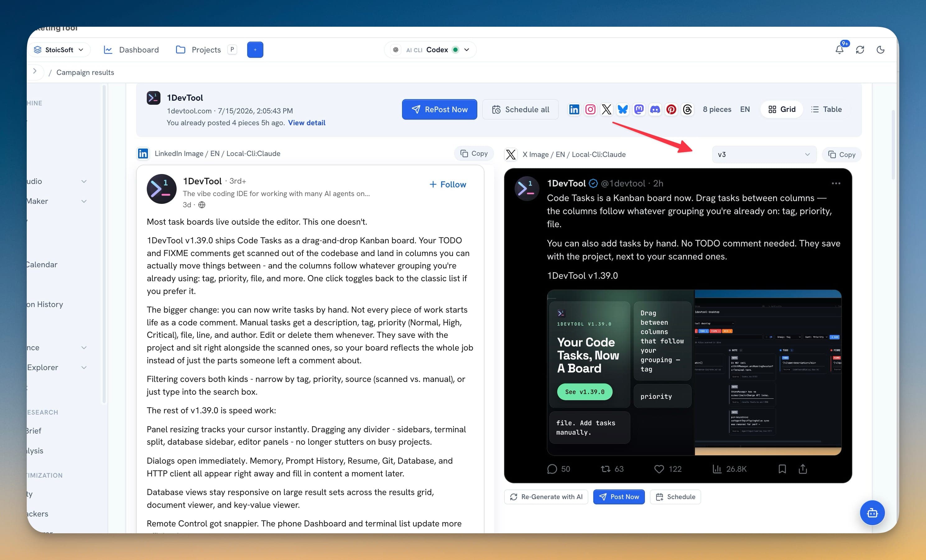The image size is (926, 560).
Task: Click the @1devtool handle on tweet
Action: click(x=623, y=183)
